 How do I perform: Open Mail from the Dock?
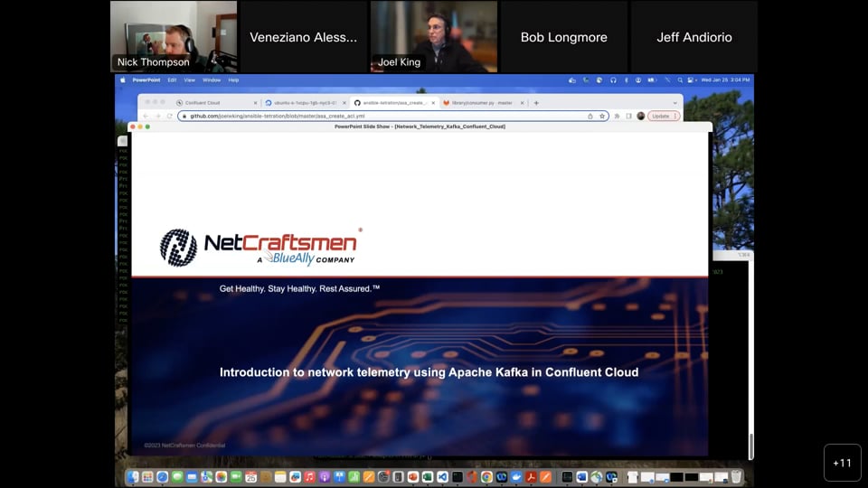pos(192,477)
